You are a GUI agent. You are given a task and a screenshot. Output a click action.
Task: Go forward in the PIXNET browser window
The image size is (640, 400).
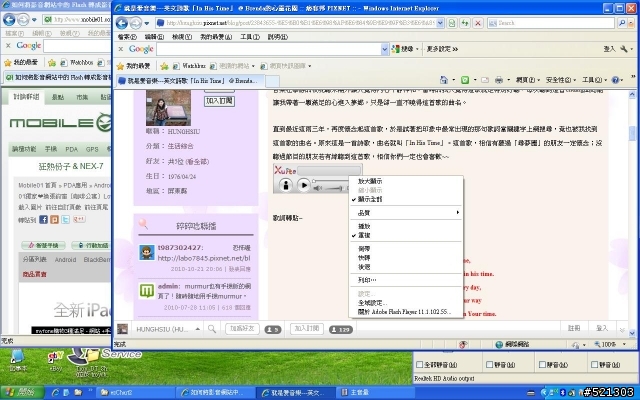tap(136, 23)
